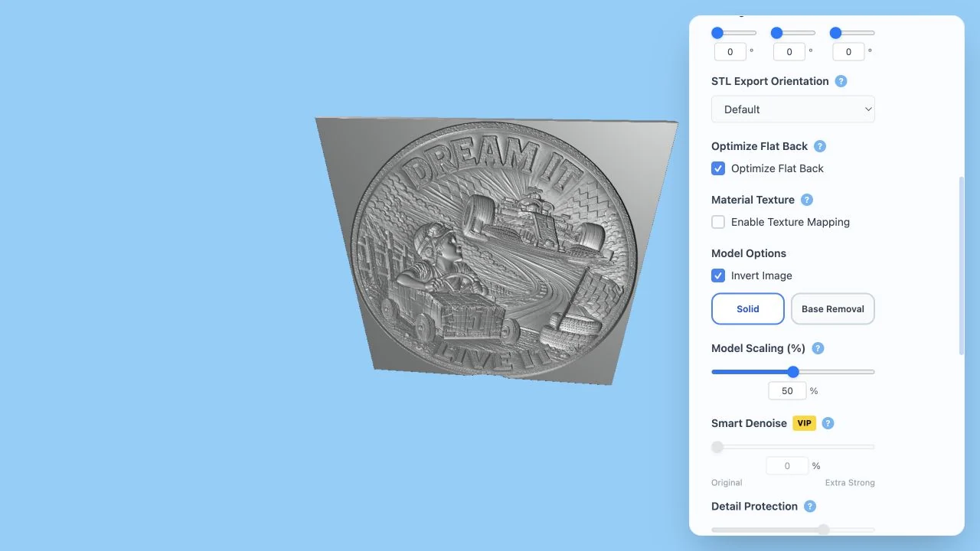This screenshot has width=980, height=551.
Task: View help for Model Scaling (%)
Action: [818, 348]
